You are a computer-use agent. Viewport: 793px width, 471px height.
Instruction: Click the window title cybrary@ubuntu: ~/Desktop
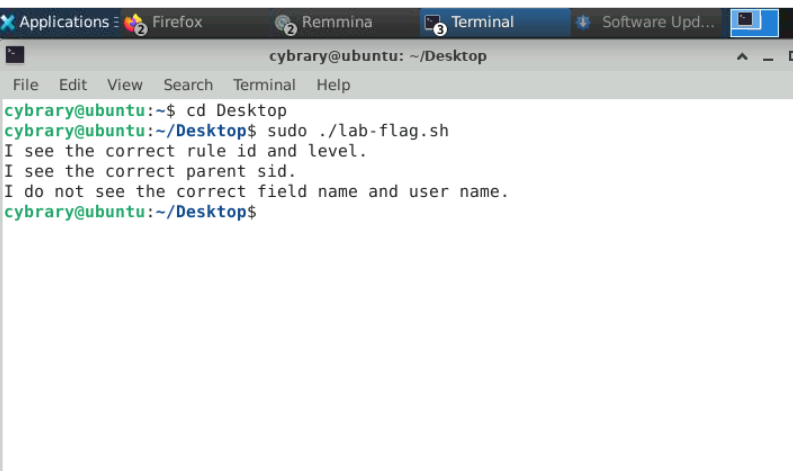point(378,56)
